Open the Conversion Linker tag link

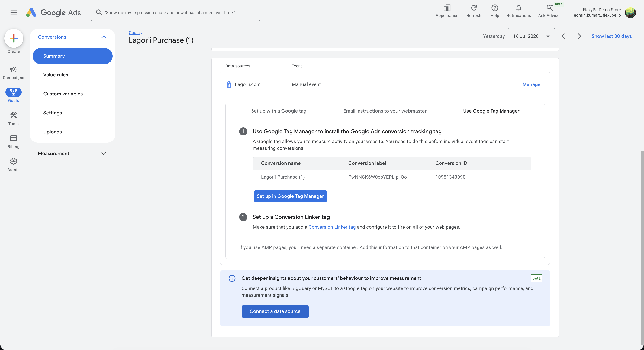[332, 227]
